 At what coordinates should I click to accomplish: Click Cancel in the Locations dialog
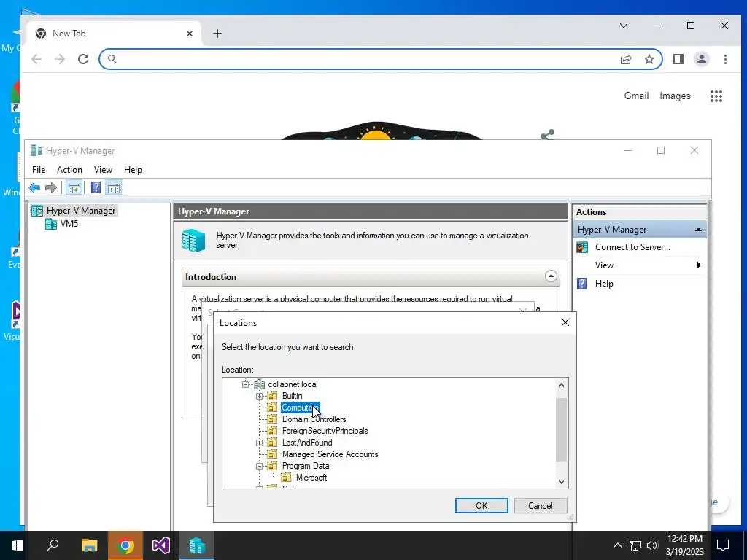point(541,506)
